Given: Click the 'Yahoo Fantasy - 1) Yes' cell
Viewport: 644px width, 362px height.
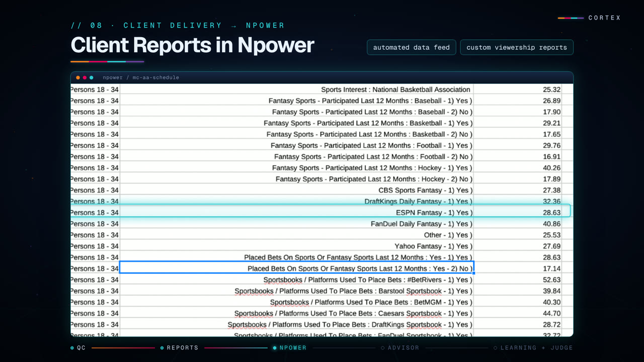Looking at the screenshot, I should coord(297,246).
